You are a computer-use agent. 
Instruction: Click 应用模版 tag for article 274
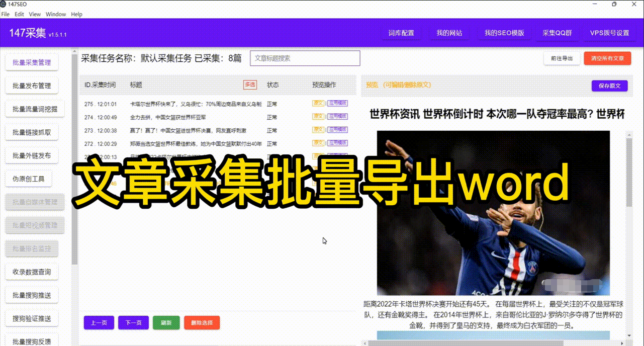[338, 117]
